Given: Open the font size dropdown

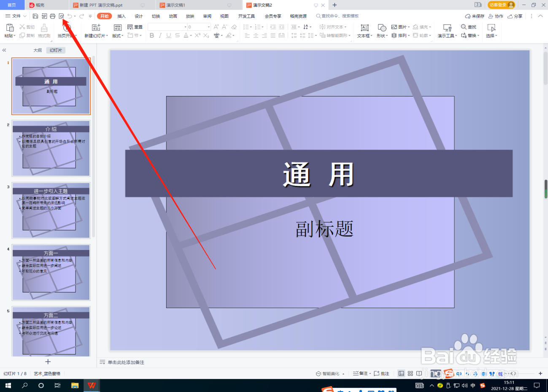Looking at the screenshot, I should (x=208, y=27).
